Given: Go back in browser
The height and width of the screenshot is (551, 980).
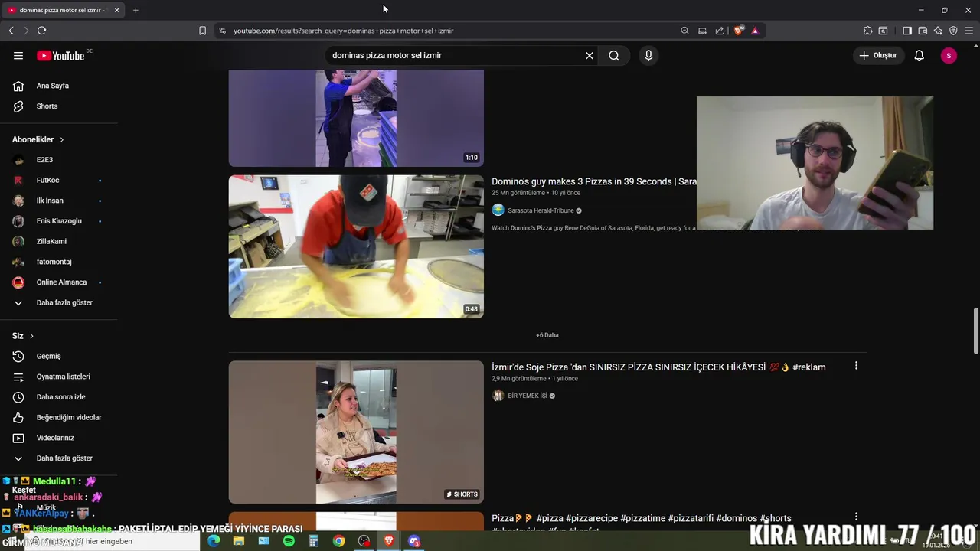Looking at the screenshot, I should 11,31.
